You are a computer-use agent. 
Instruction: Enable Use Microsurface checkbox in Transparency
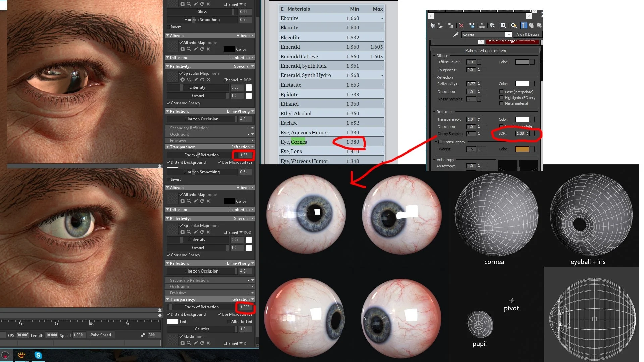220,162
